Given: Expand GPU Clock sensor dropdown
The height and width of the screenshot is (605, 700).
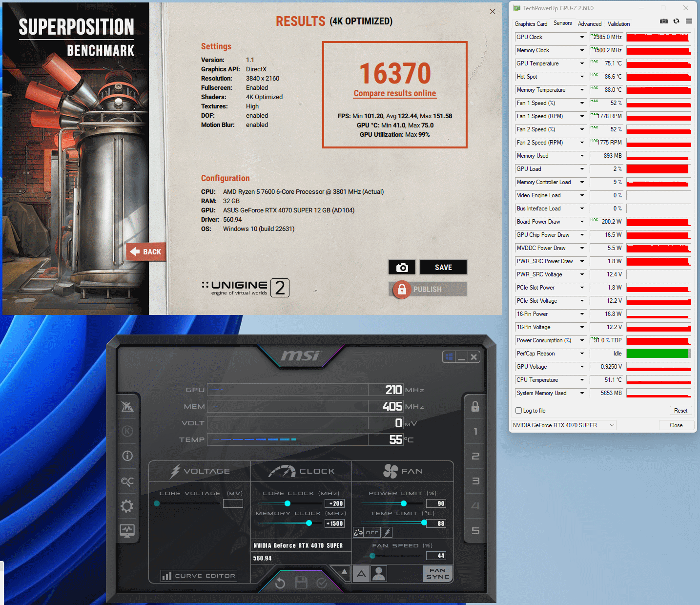Looking at the screenshot, I should [582, 37].
